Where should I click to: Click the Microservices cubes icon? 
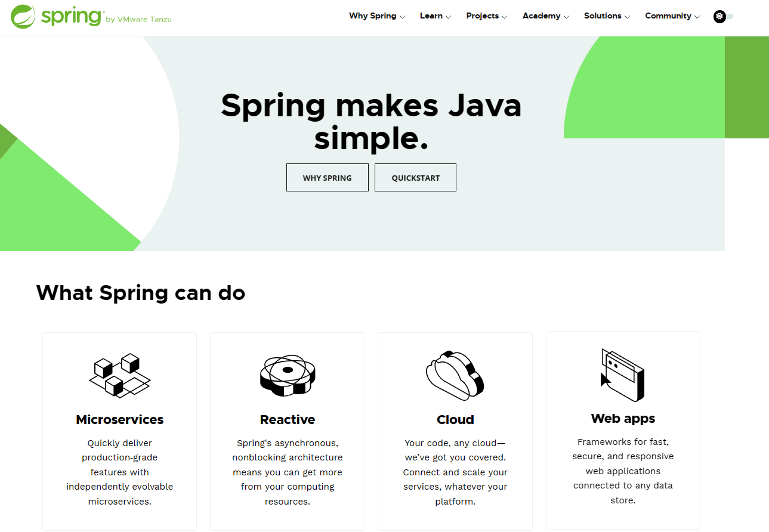point(120,375)
